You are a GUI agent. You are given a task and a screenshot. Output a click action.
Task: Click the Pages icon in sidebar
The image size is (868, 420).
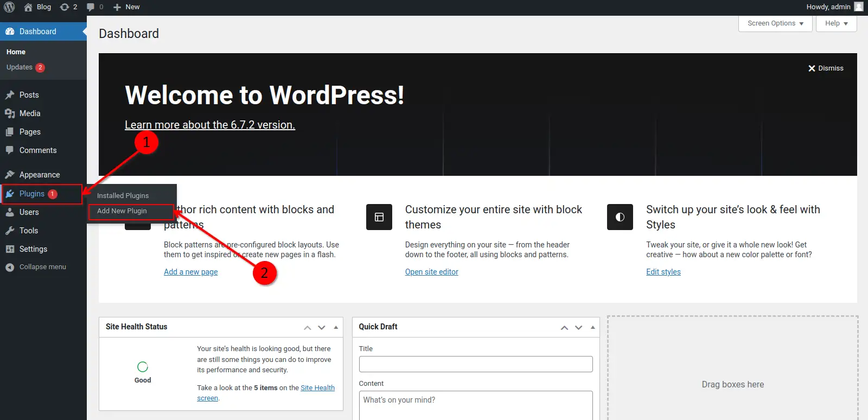click(10, 132)
